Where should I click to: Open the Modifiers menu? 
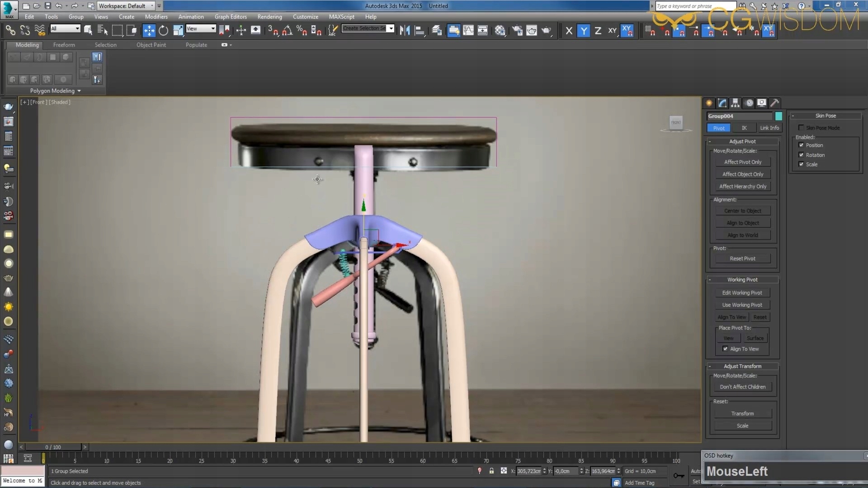pos(156,17)
